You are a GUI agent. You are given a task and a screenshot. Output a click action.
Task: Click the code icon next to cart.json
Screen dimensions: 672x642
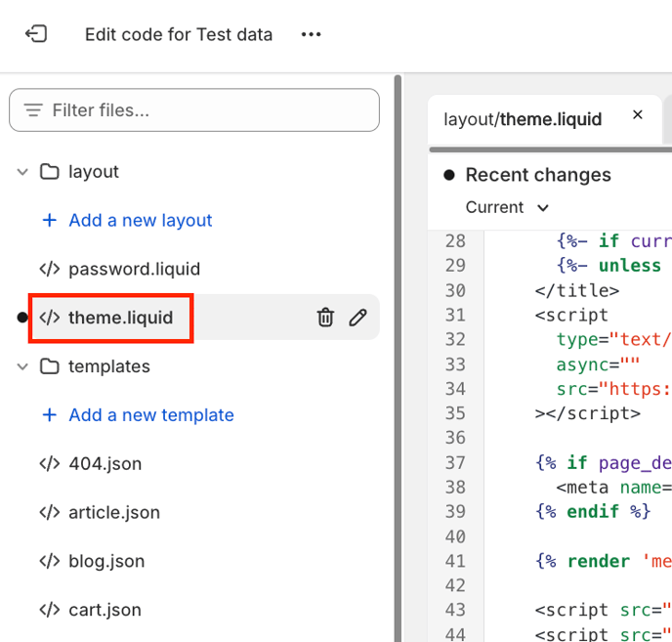pos(50,610)
